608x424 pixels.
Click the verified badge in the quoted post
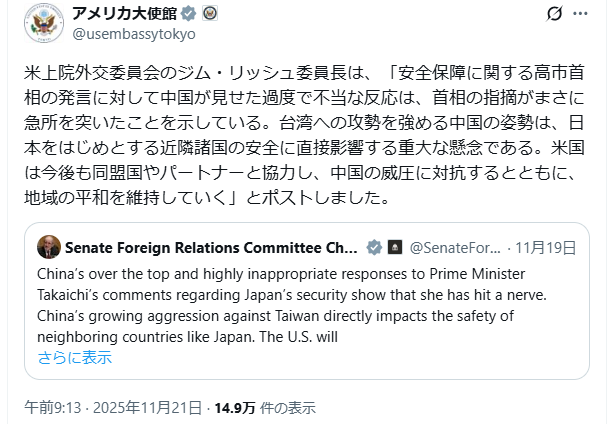(x=375, y=247)
